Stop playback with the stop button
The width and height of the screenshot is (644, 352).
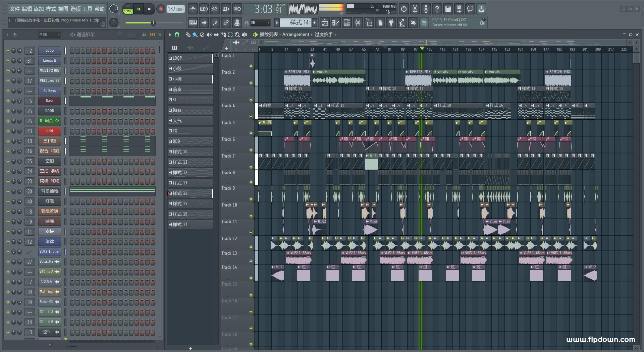[x=149, y=9]
